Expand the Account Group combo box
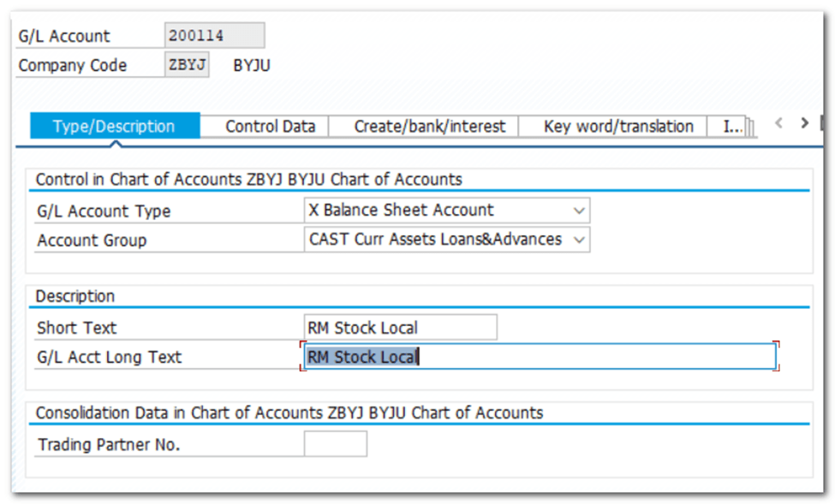835x504 pixels. pos(437,240)
